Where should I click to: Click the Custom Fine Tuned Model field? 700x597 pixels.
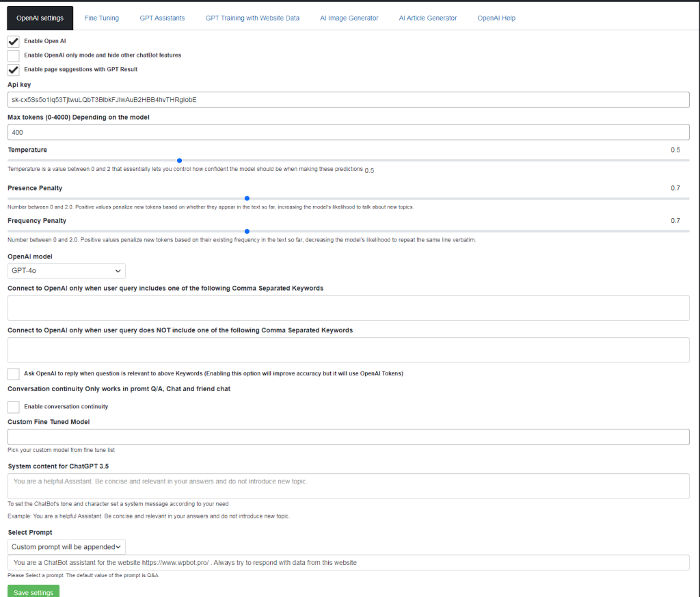pyautogui.click(x=349, y=436)
